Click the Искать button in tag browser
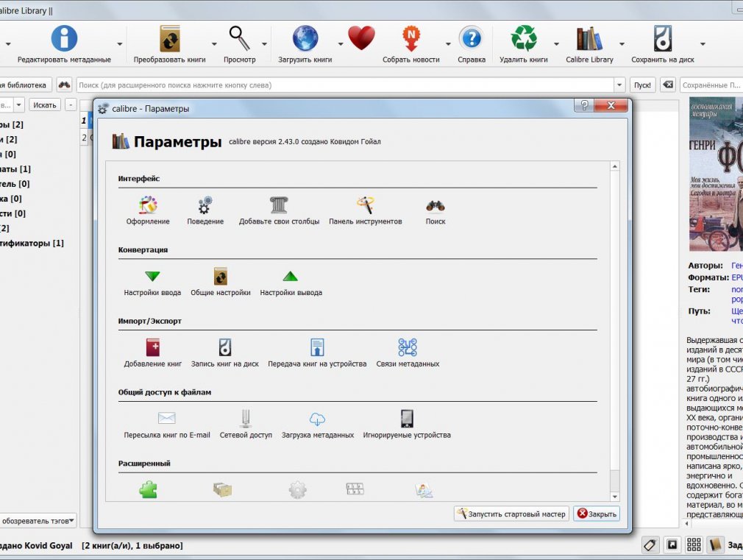743x560 pixels. (45, 104)
